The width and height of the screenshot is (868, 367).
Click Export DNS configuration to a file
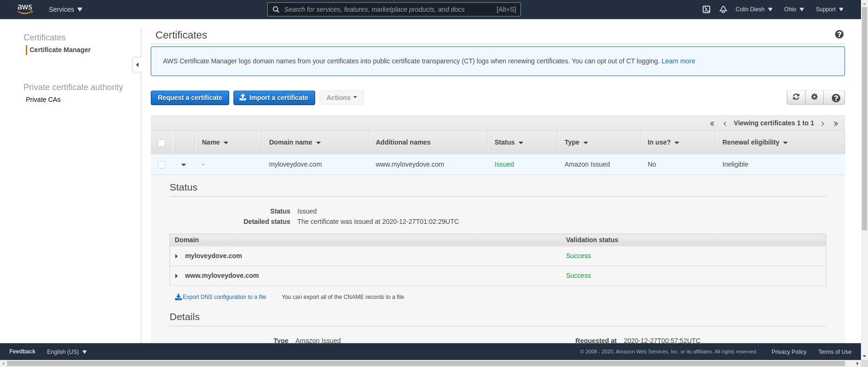[220, 297]
